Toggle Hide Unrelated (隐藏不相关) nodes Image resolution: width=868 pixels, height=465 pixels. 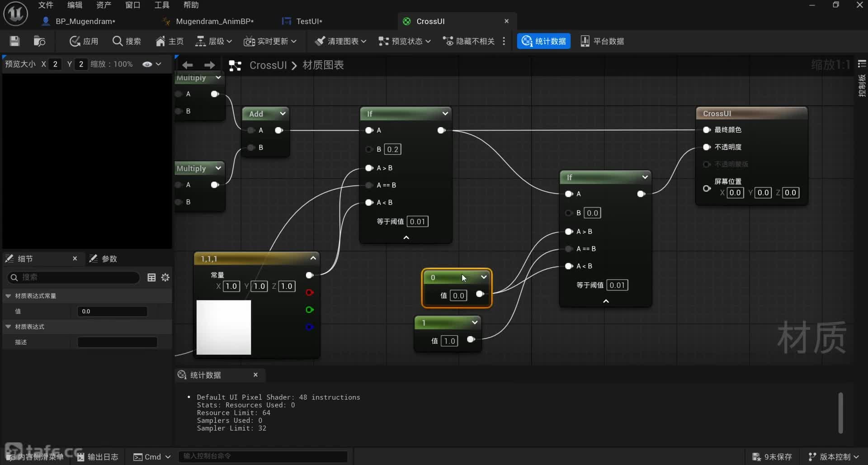pyautogui.click(x=469, y=41)
